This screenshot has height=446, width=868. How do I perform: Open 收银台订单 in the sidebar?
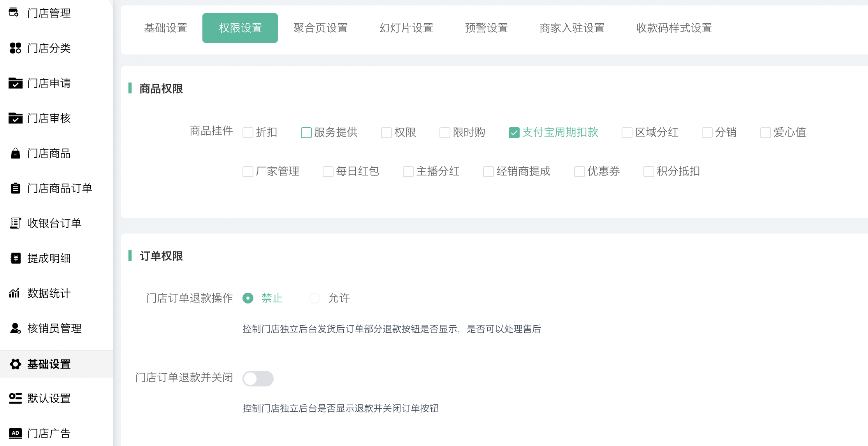(54, 223)
